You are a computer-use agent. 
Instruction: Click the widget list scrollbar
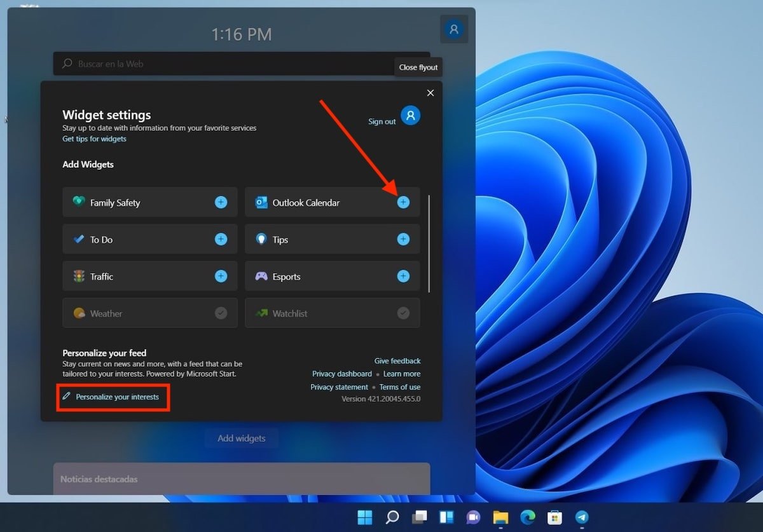click(x=430, y=243)
